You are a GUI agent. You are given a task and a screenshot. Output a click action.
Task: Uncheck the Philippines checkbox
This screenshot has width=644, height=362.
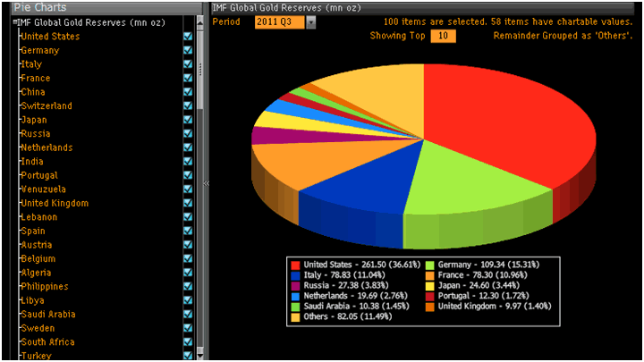tap(188, 286)
